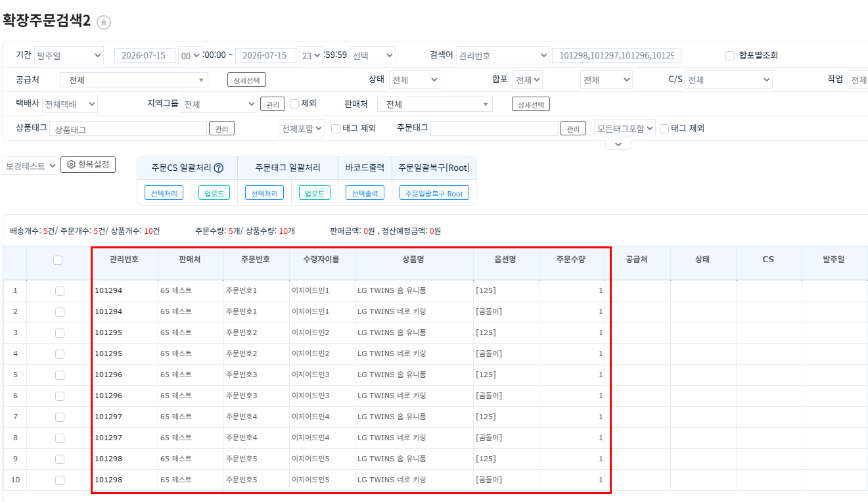Screen dimensions: 868x502
Task: Click 선택처리 under 주문CS 일괄처리
Action: 164,193
